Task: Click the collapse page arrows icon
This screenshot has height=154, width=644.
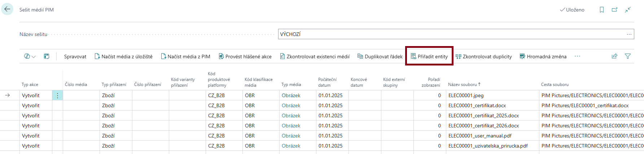Action: (x=628, y=10)
